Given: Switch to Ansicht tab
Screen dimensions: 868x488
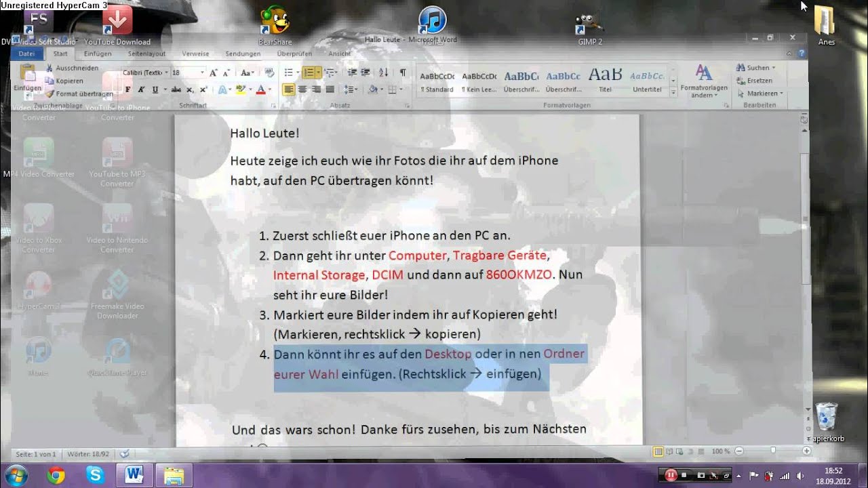Looking at the screenshot, I should [339, 54].
